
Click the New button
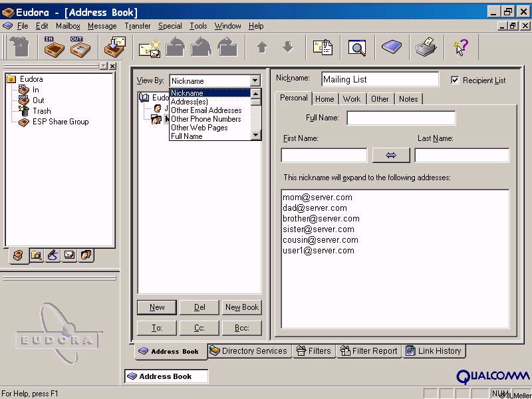(x=157, y=307)
